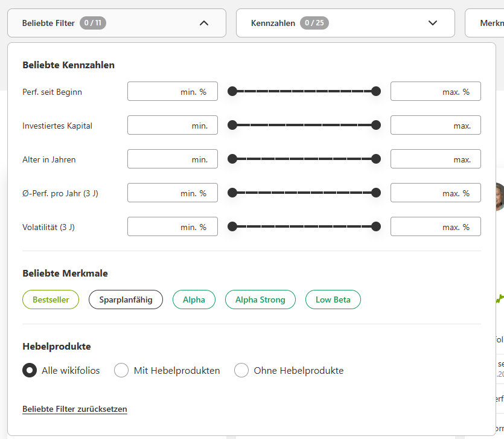Click the Volatilität (3 J) right slider handle
This screenshot has height=439, width=504.
[x=376, y=226]
